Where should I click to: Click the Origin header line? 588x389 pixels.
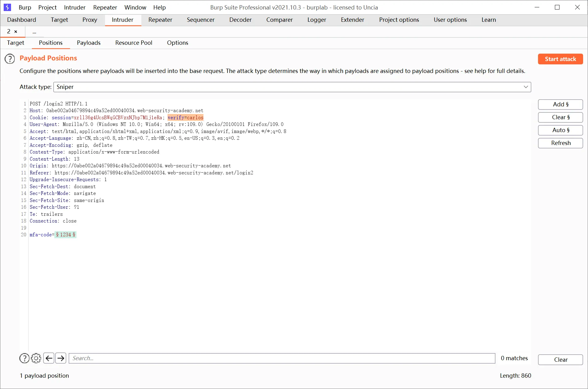click(x=130, y=166)
